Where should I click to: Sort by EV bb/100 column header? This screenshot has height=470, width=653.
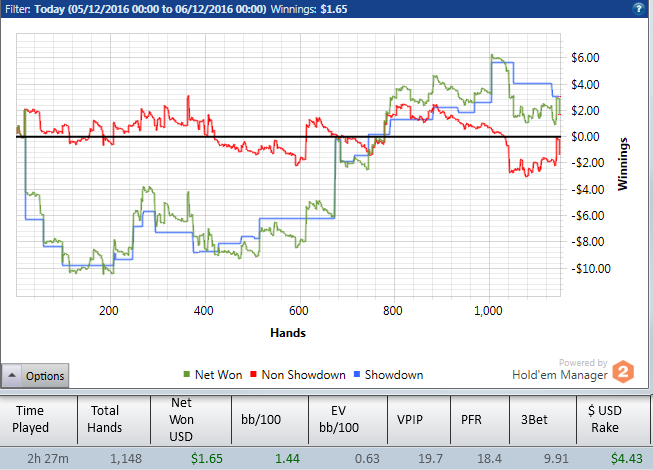point(348,420)
